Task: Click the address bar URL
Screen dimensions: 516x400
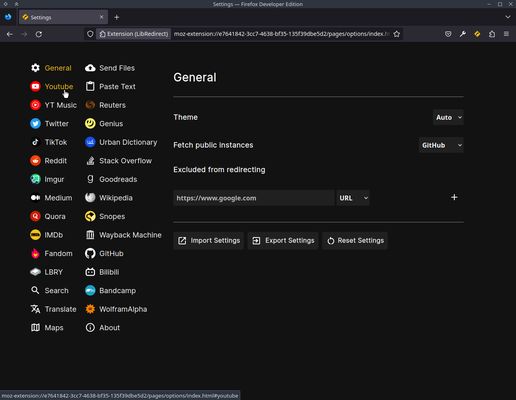Action: [x=281, y=34]
